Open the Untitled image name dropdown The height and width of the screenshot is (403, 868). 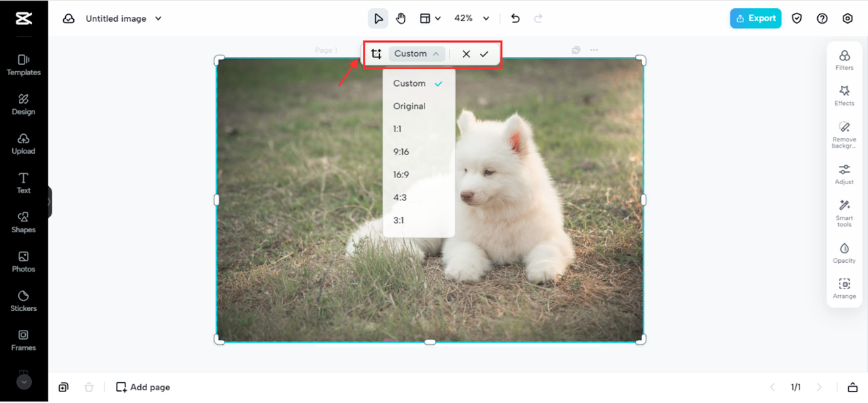(x=123, y=18)
